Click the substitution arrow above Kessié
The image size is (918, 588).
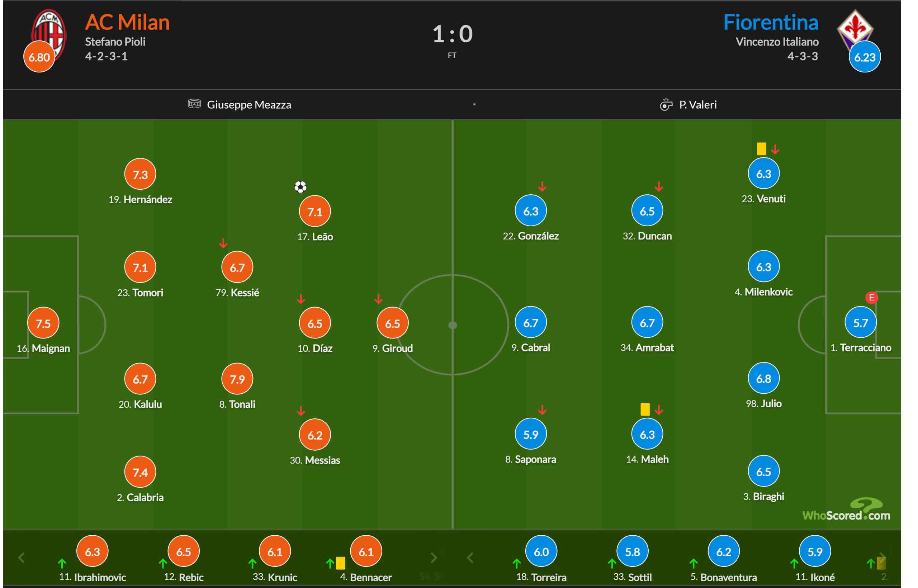(x=223, y=243)
